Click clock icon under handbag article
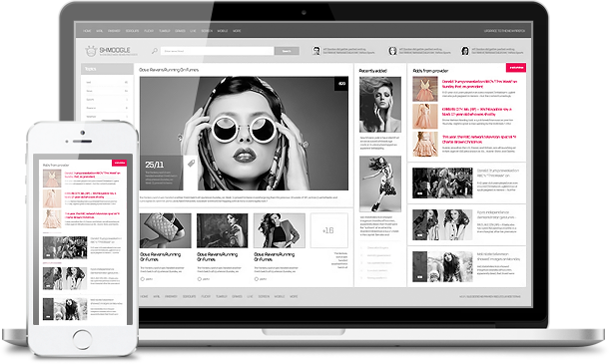The image size is (609, 364). pos(143,279)
